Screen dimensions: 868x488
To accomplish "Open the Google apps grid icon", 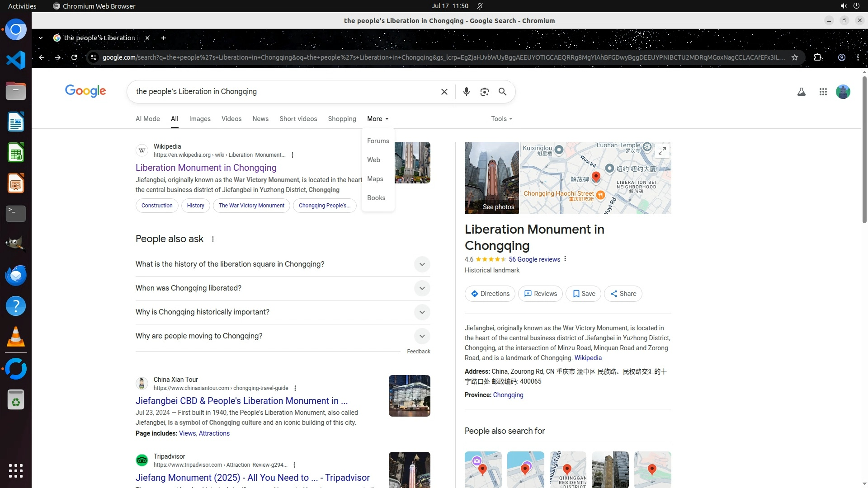I will [823, 92].
